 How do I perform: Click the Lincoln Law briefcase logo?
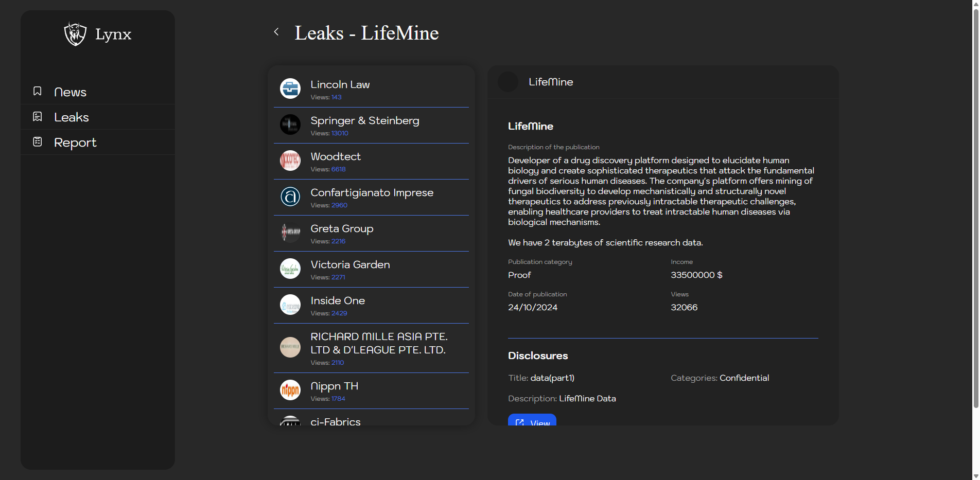(290, 88)
